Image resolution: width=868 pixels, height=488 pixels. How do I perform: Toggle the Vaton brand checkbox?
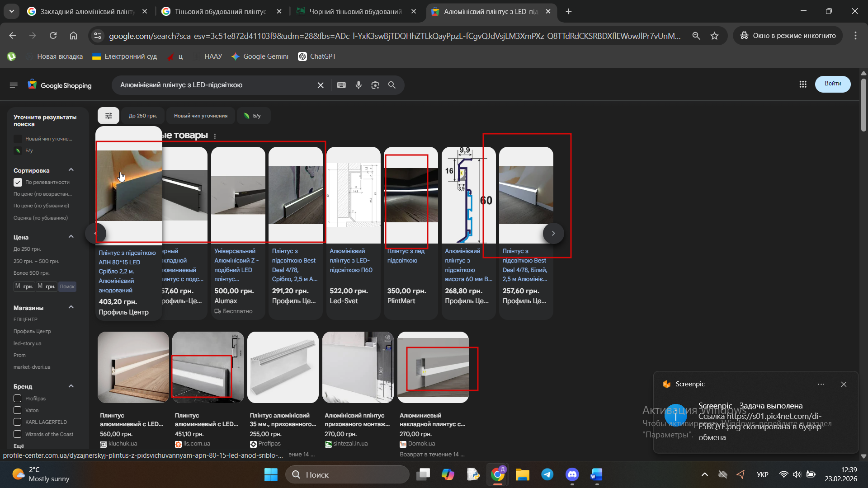coord(18,410)
